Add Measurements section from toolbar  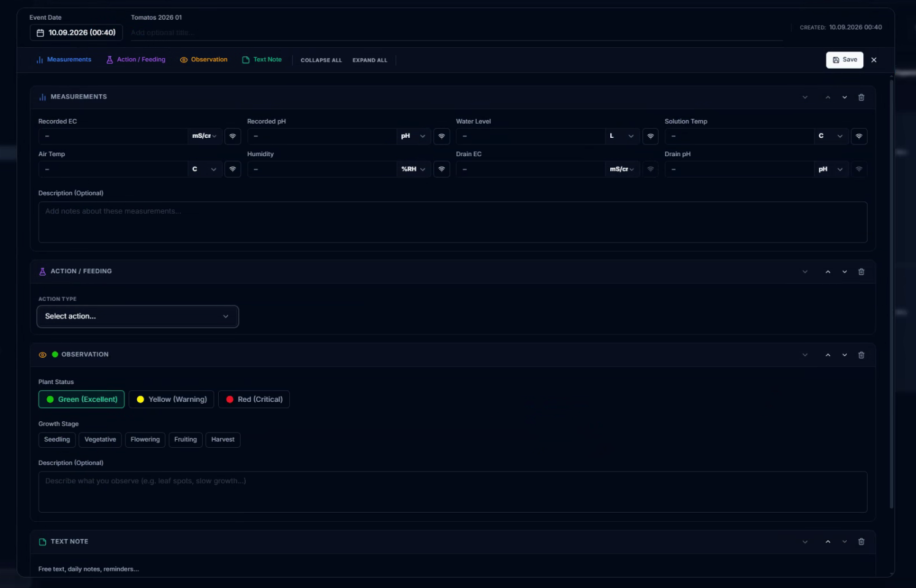[x=64, y=60]
